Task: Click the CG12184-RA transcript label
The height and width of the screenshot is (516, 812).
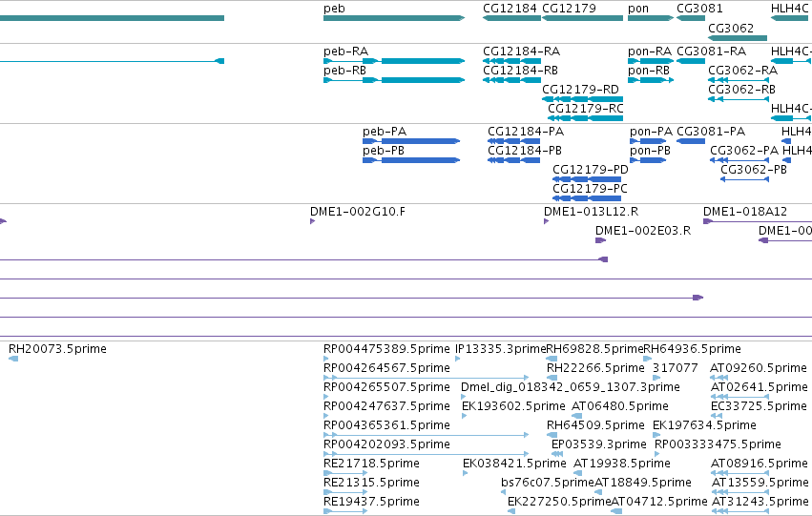Action: (522, 52)
